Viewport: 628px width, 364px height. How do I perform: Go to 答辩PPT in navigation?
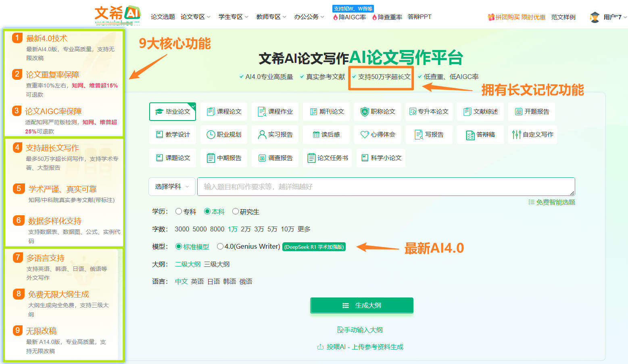coord(419,17)
